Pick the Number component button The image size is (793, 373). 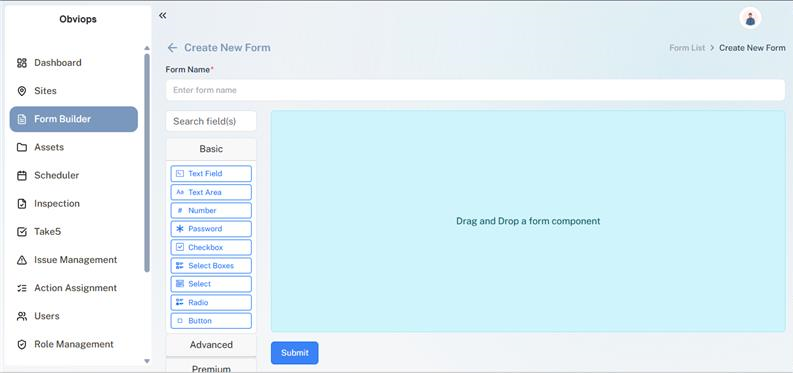tap(211, 210)
